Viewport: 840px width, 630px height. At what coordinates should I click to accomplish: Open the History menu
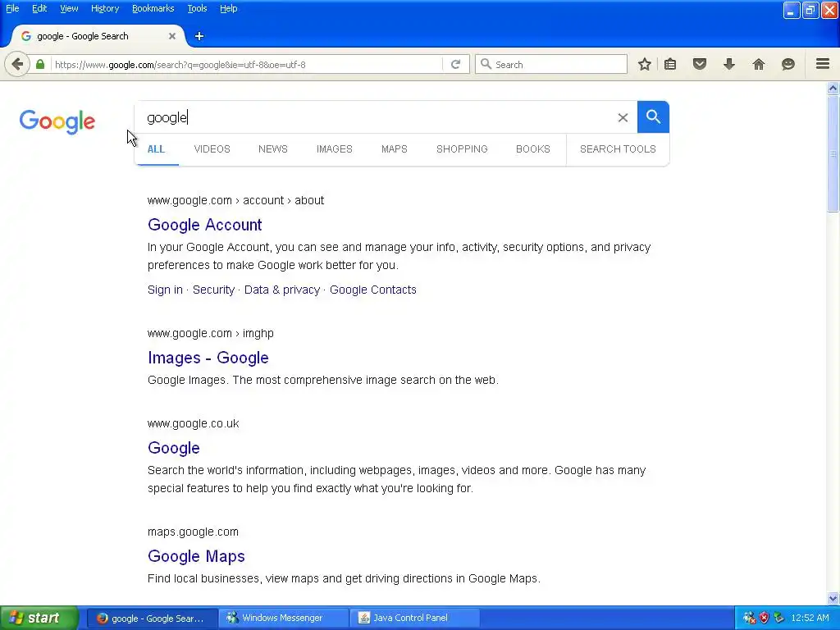[105, 8]
